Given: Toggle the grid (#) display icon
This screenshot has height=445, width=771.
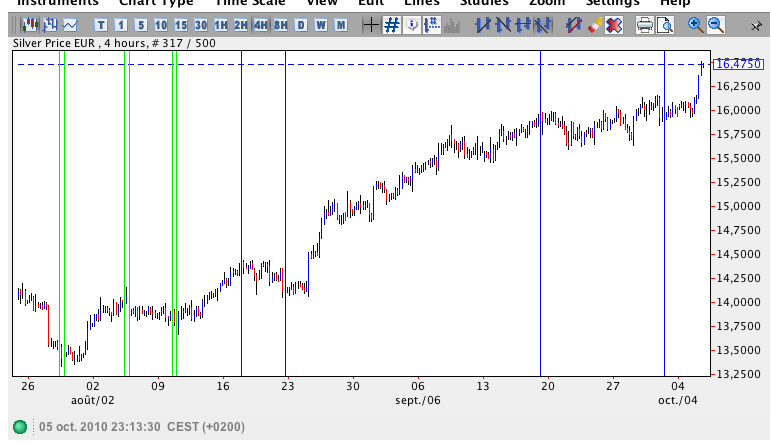Looking at the screenshot, I should click(392, 25).
